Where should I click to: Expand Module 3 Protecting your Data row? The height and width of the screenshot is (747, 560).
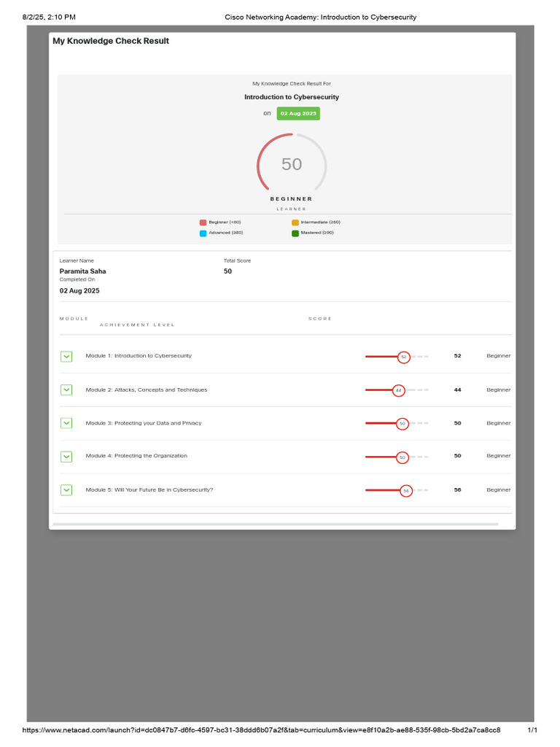point(66,423)
